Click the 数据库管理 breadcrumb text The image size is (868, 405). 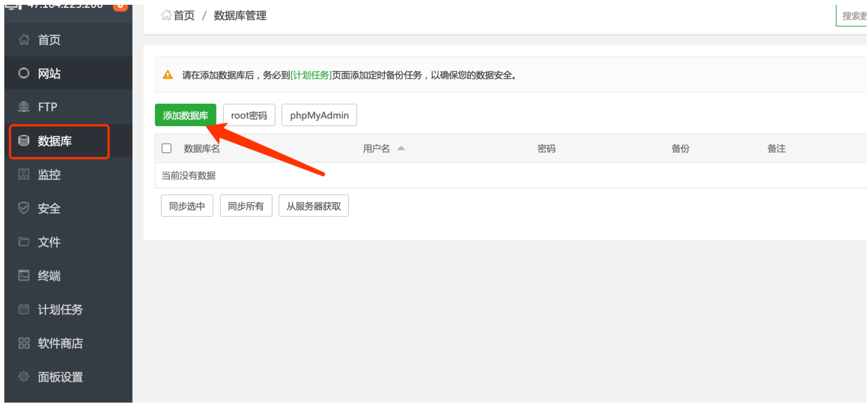coord(240,15)
